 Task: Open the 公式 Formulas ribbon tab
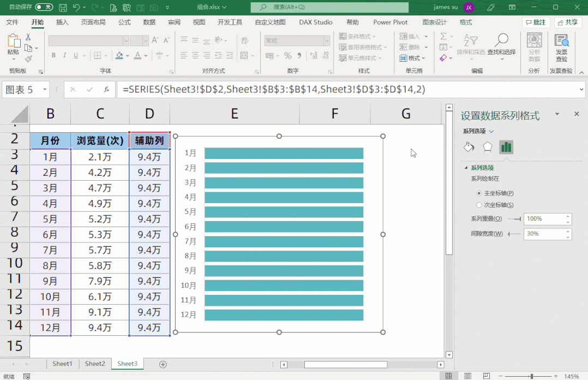124,22
